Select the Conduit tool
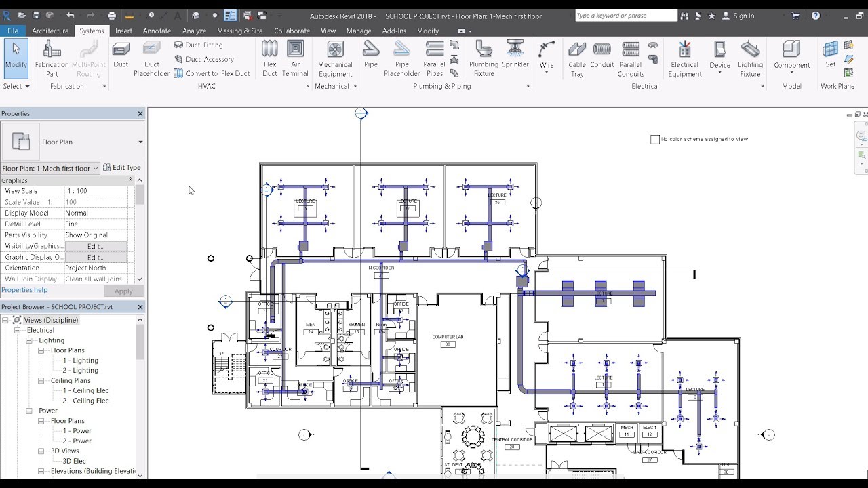 602,56
